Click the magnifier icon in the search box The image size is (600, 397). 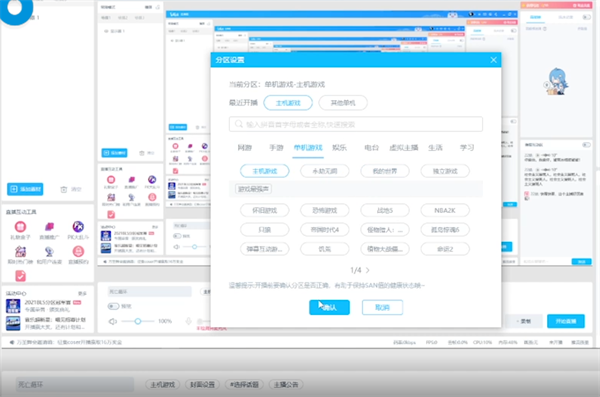(x=239, y=124)
